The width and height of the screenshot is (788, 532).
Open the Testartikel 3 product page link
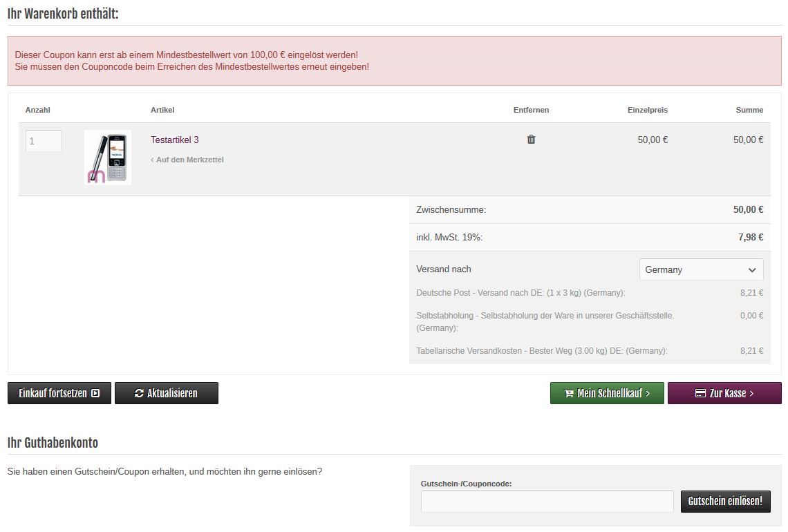click(x=175, y=140)
